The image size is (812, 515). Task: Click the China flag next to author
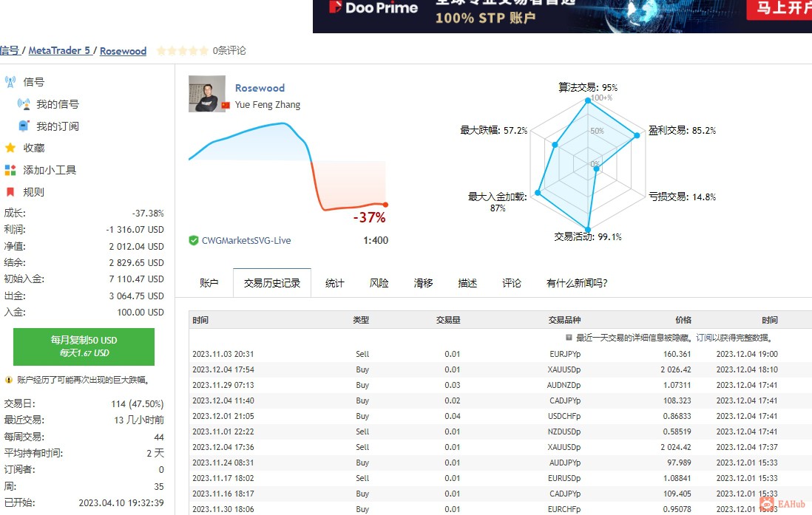point(226,105)
